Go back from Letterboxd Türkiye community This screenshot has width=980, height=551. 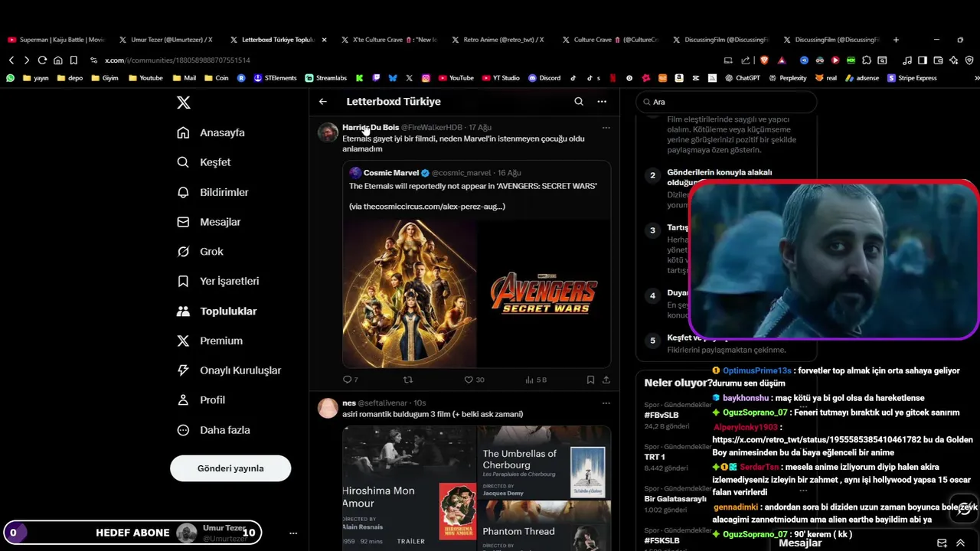(x=323, y=101)
